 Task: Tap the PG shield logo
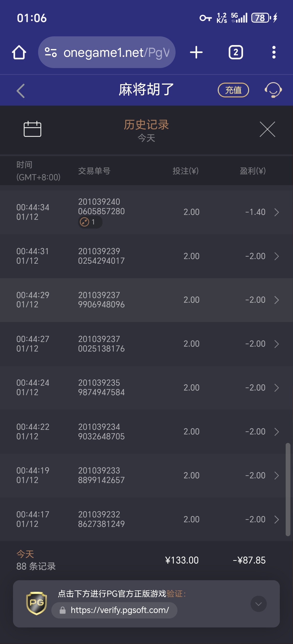[37, 603]
